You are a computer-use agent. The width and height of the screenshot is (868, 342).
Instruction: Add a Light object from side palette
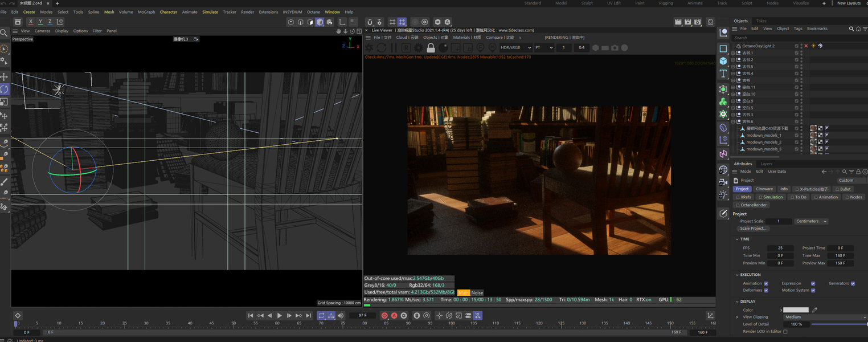coord(723,195)
